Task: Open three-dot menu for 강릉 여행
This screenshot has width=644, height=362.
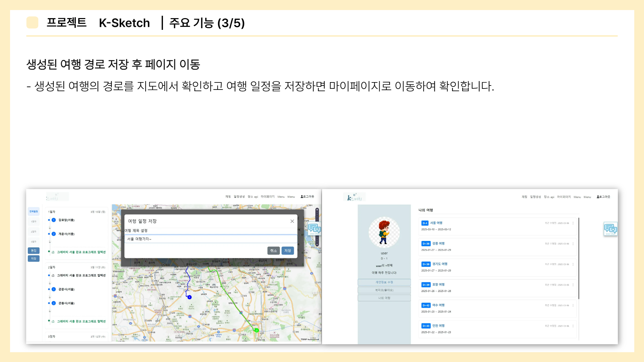Action: click(x=573, y=244)
